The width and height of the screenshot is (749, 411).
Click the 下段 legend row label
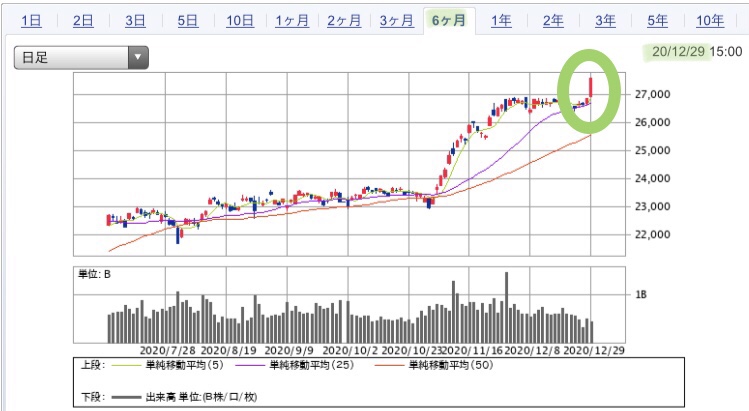93,397
